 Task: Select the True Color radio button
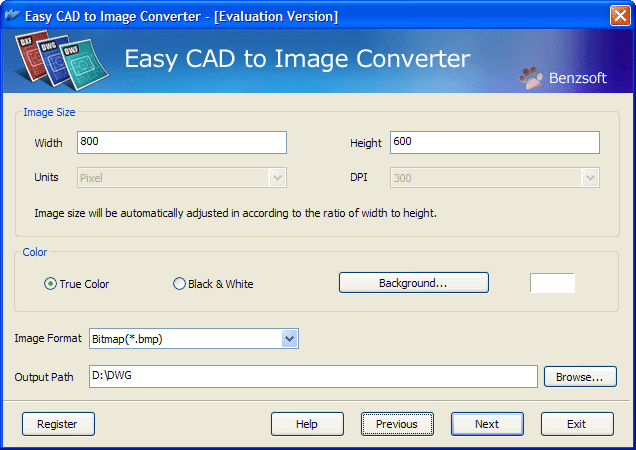pyautogui.click(x=50, y=284)
